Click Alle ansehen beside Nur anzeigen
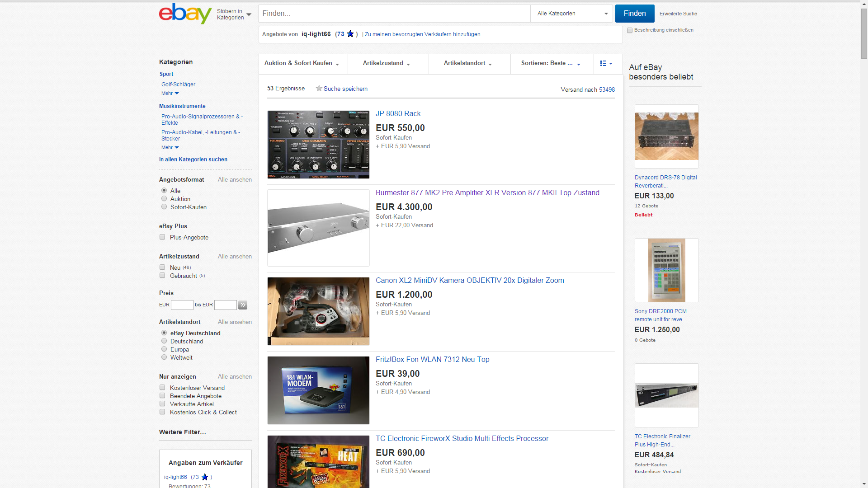 [x=235, y=377]
